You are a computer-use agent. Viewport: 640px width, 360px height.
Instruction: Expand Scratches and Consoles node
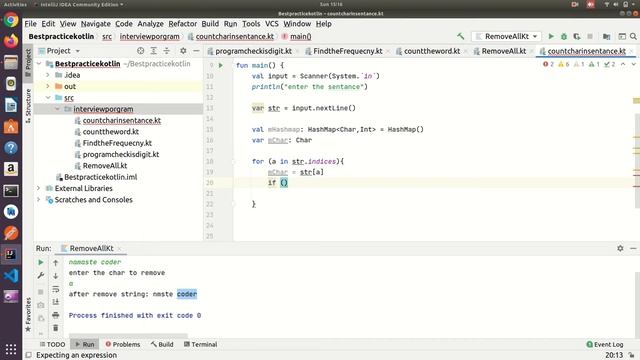click(x=38, y=200)
